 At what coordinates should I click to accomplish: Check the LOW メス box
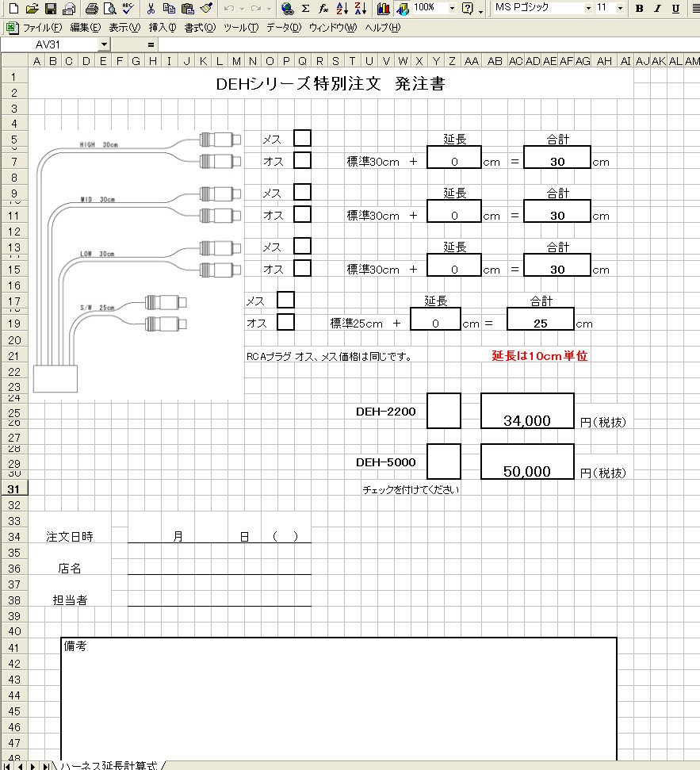click(x=302, y=246)
